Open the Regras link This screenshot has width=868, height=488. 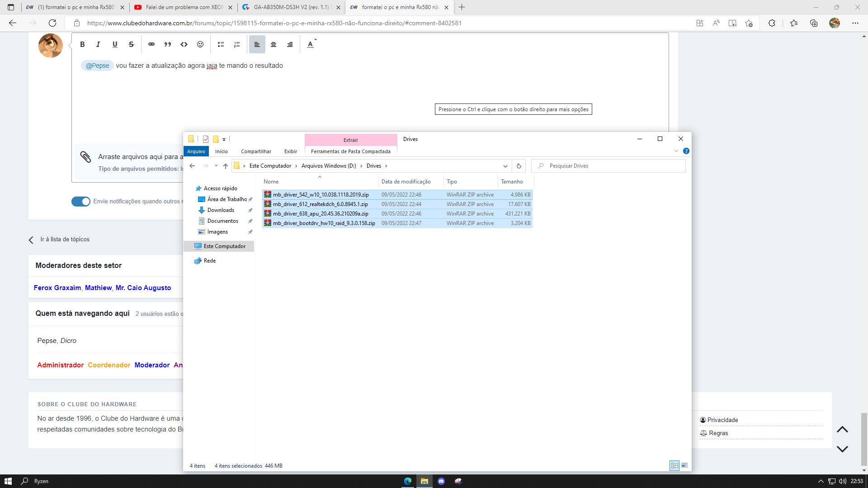pos(714,433)
